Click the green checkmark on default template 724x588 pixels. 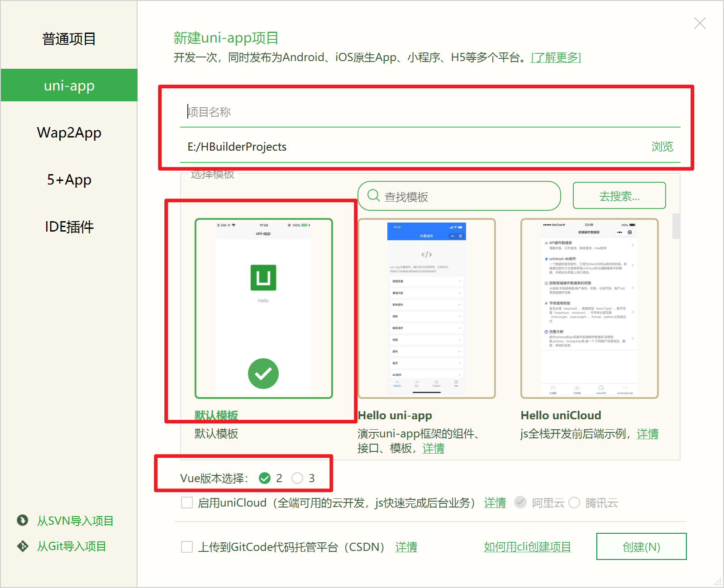click(x=263, y=374)
